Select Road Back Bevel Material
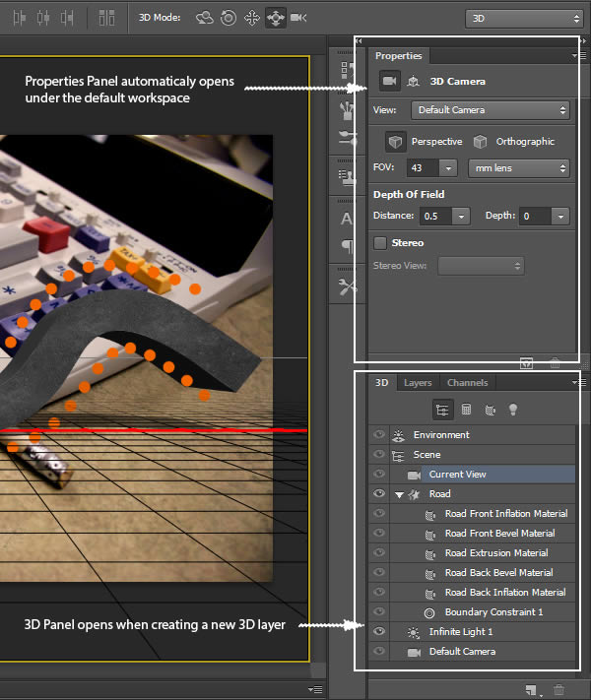 coord(499,572)
